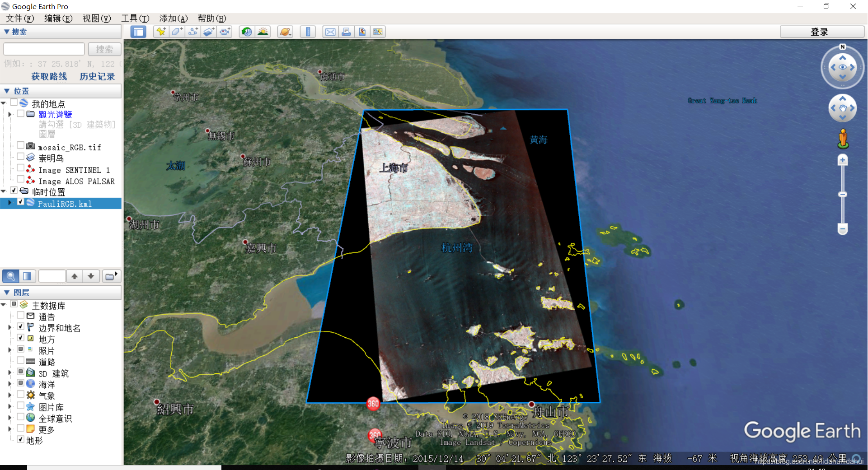Uncheck the PauliRGB.kml checkbox
The image size is (868, 470).
20,202
